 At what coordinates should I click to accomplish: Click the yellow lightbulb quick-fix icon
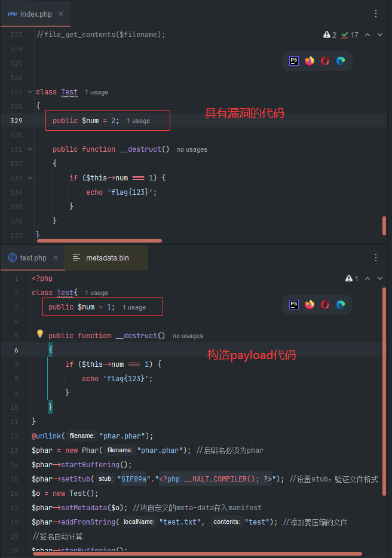[x=40, y=334]
